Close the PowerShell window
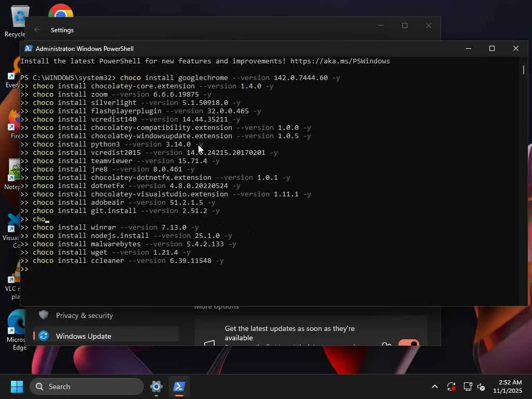532x399 pixels. (x=516, y=48)
